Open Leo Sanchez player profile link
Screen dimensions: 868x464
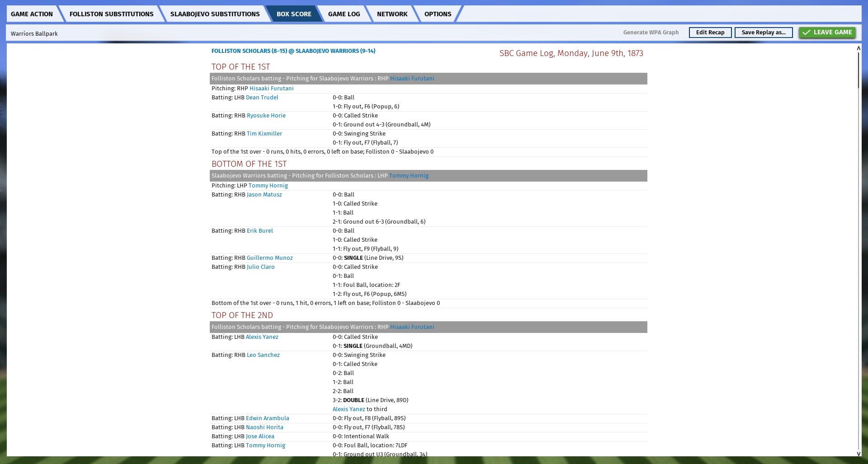click(263, 355)
